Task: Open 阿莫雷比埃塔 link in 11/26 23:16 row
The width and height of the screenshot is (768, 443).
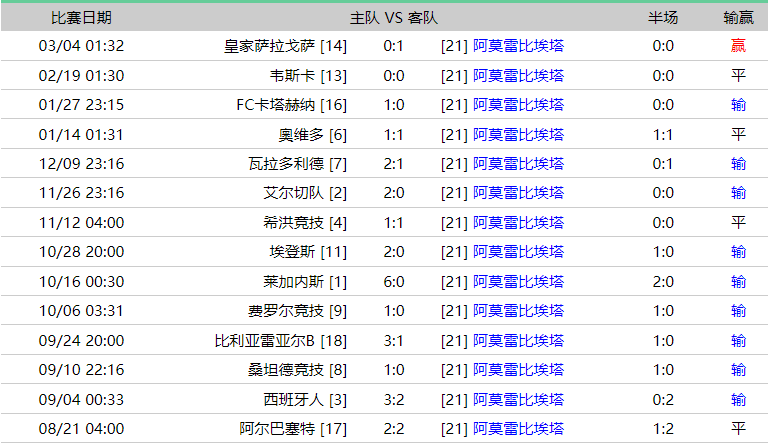Action: 518,193
